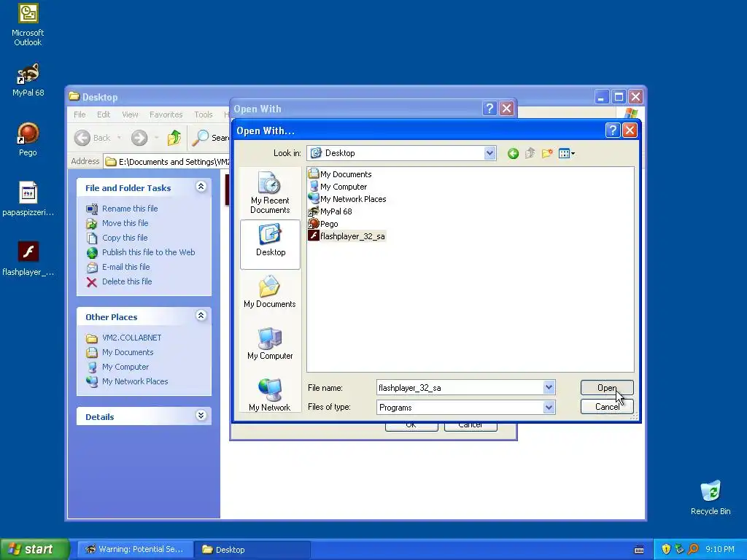Viewport: 747px width, 560px height.
Task: Click security shield tray icon
Action: coord(666,550)
